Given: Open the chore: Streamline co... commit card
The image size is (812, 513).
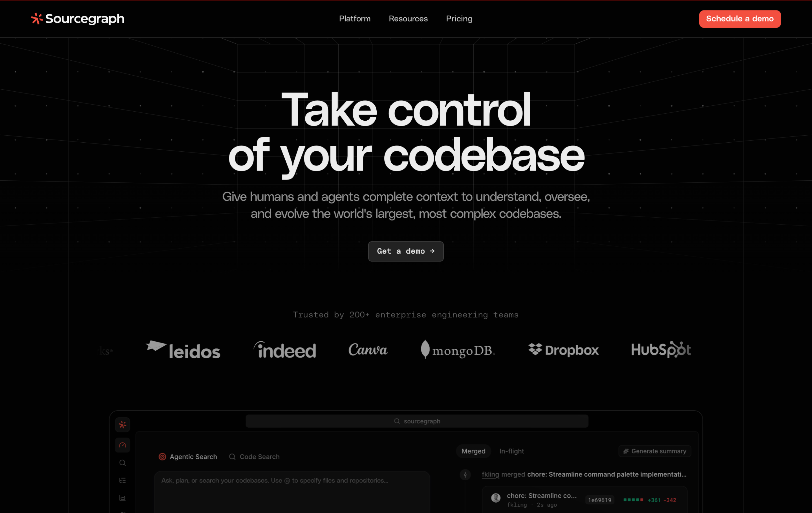Looking at the screenshot, I should (x=584, y=499).
